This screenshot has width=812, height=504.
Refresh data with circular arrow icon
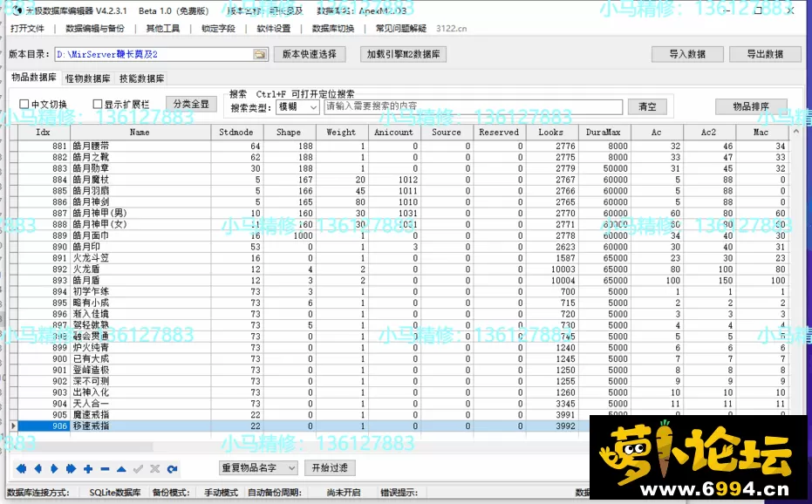click(x=172, y=469)
